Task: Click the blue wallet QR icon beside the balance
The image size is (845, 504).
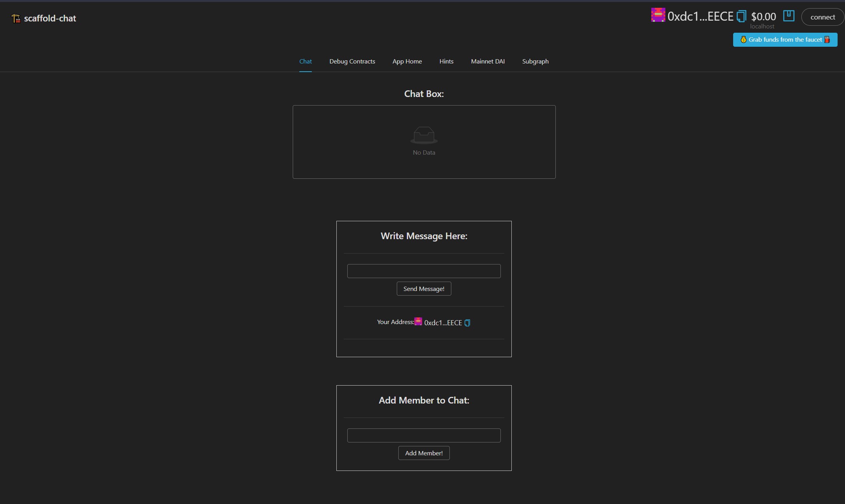Action: pos(788,16)
